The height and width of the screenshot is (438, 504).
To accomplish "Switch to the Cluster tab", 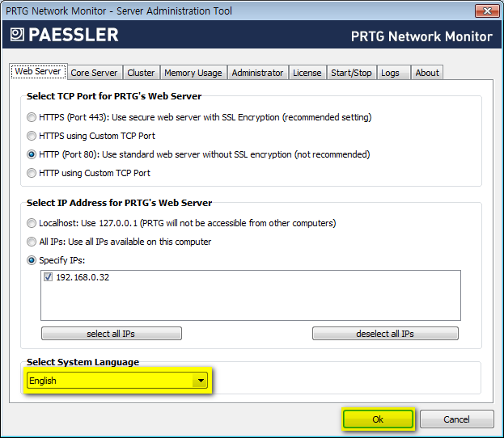I will [x=141, y=73].
